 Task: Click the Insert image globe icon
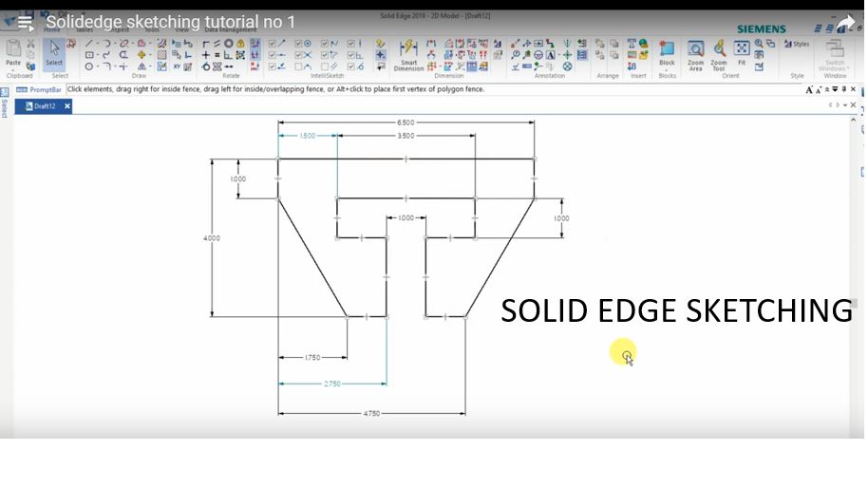(x=643, y=43)
